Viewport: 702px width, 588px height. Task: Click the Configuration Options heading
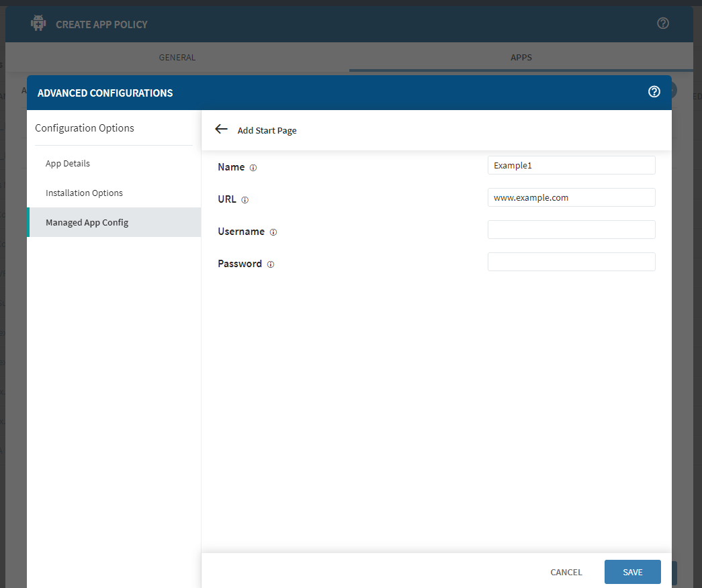[x=85, y=128]
